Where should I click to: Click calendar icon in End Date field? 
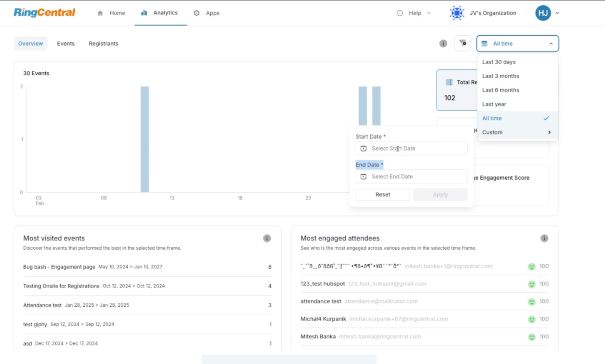point(363,177)
